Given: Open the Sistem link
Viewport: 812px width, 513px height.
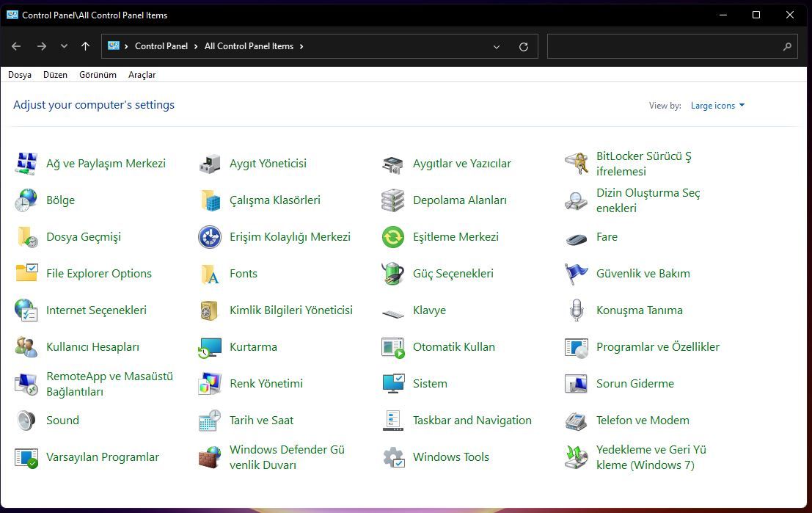Looking at the screenshot, I should tap(430, 384).
